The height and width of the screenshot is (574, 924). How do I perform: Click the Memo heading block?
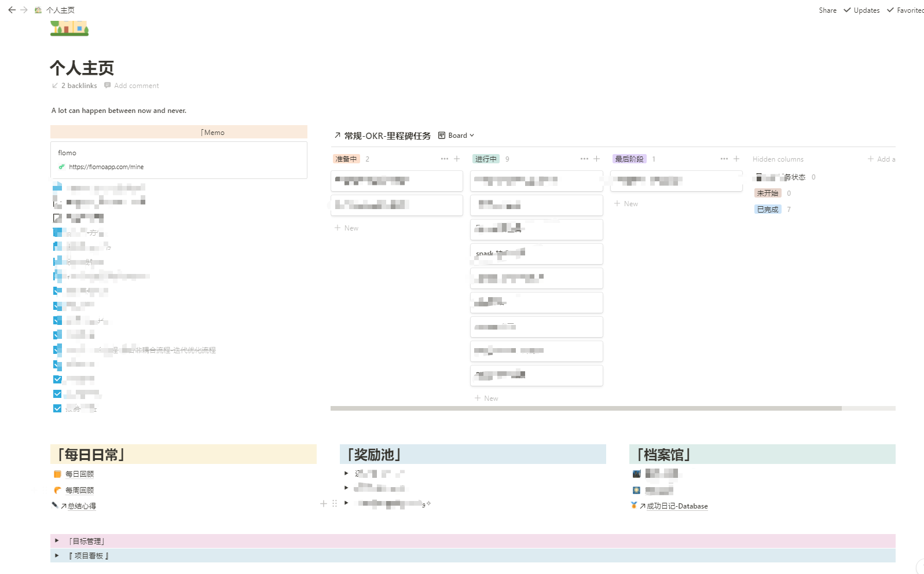pos(179,132)
